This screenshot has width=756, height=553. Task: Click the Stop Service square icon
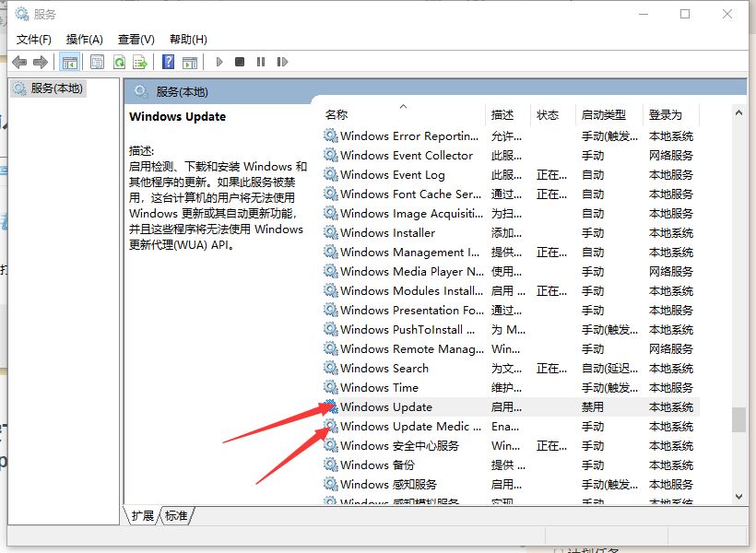pyautogui.click(x=240, y=62)
